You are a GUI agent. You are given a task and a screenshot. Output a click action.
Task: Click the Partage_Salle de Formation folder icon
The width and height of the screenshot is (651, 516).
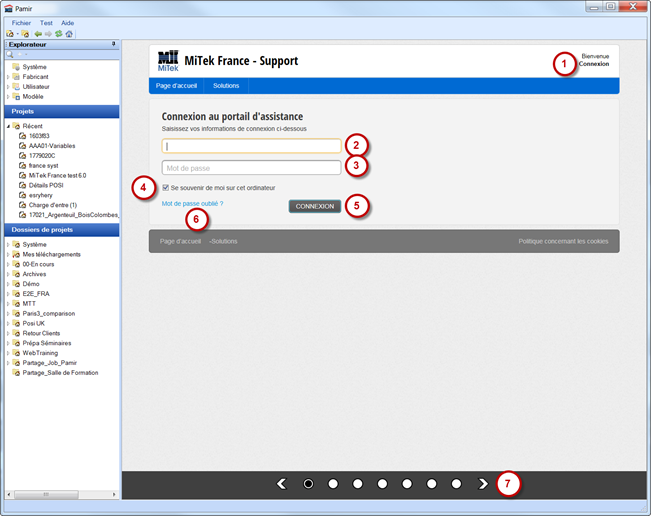[16, 373]
